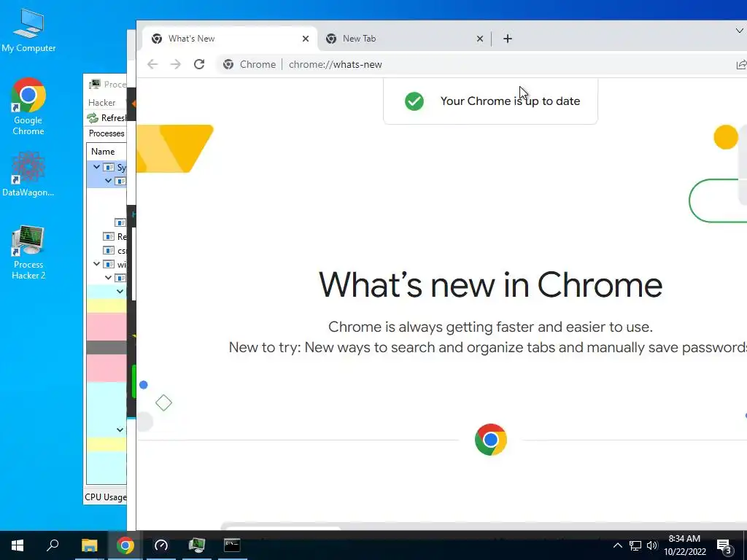Reload the What's New page

tap(199, 64)
